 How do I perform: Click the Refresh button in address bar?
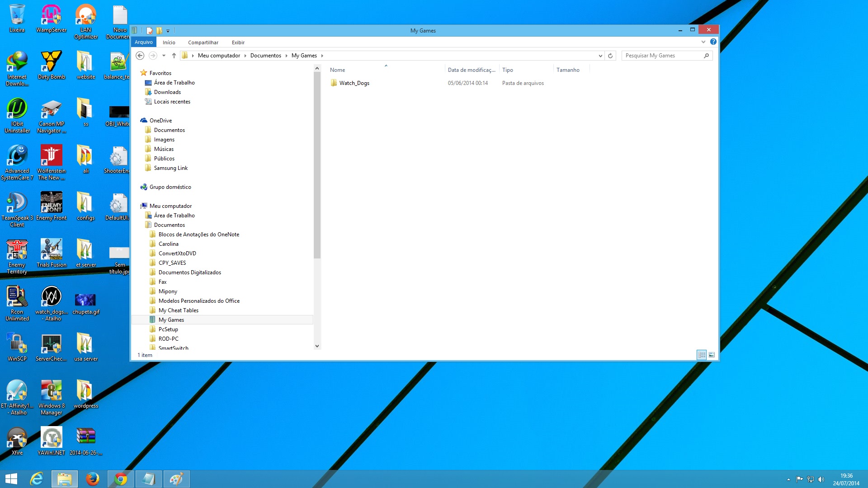(610, 56)
